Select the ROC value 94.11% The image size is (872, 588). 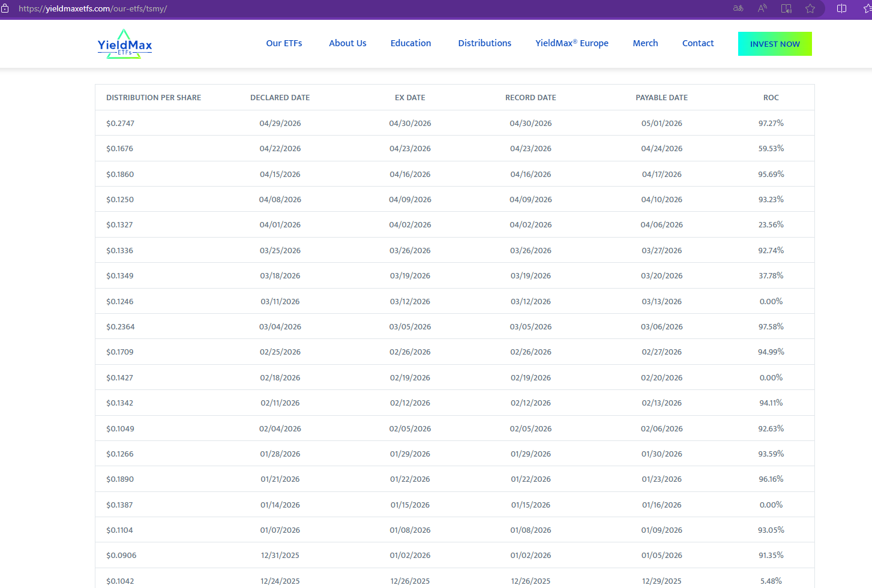tap(771, 403)
